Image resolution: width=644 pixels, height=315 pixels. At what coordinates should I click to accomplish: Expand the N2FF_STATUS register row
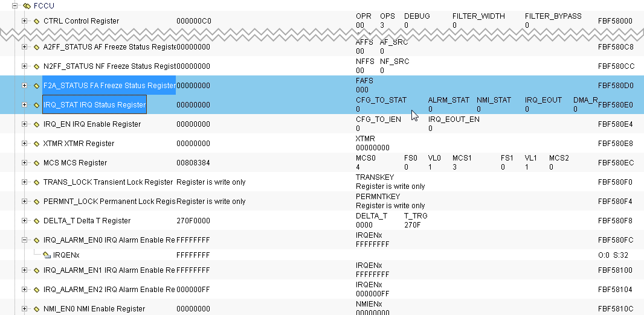(x=24, y=66)
